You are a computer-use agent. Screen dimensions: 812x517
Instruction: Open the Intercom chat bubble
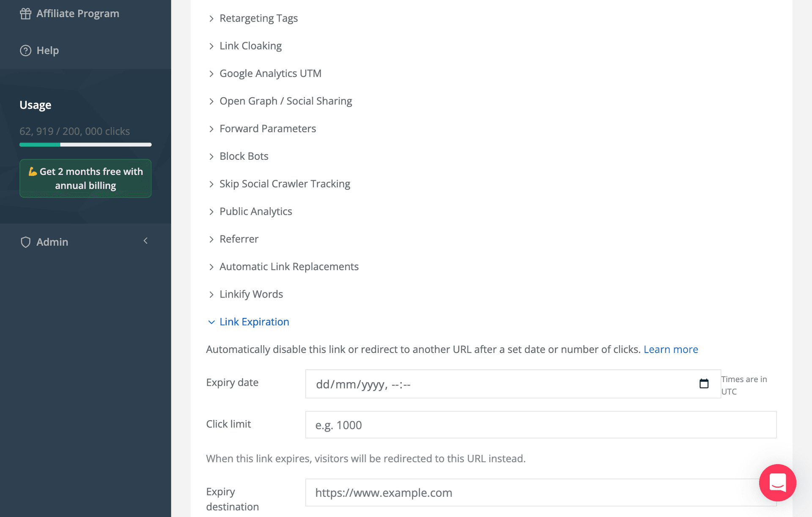tap(777, 483)
